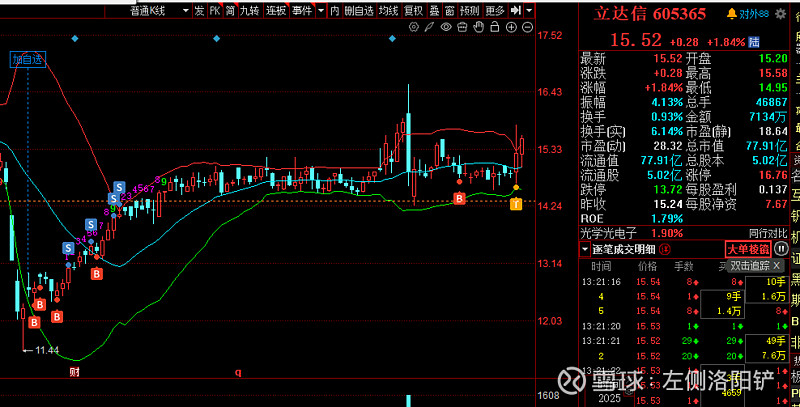
Task: Click 删自选 to remove from watchlist
Action: point(359,10)
